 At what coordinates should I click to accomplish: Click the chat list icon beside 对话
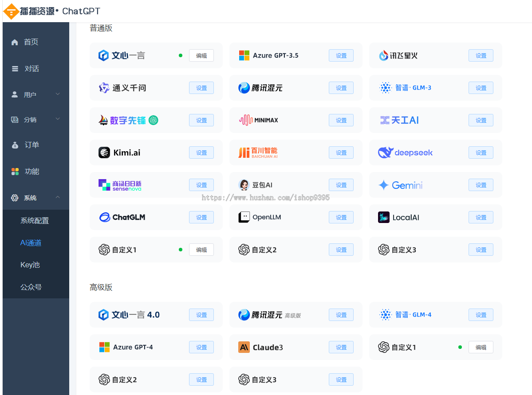coord(15,69)
